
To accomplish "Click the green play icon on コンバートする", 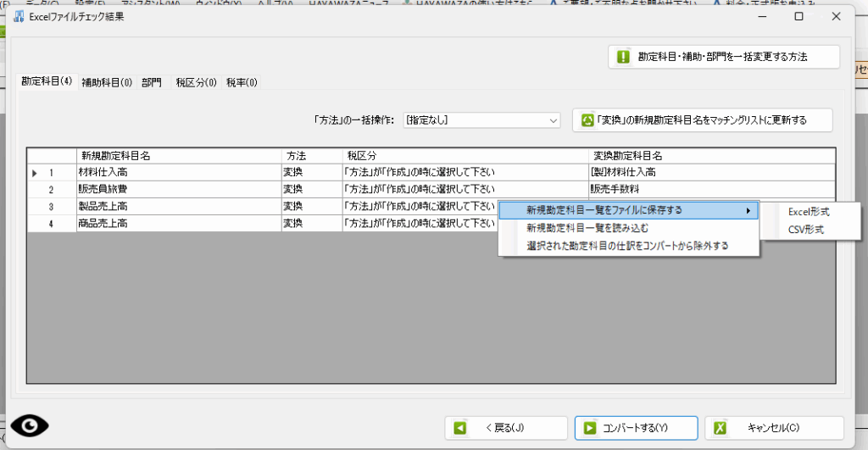I will coord(589,428).
